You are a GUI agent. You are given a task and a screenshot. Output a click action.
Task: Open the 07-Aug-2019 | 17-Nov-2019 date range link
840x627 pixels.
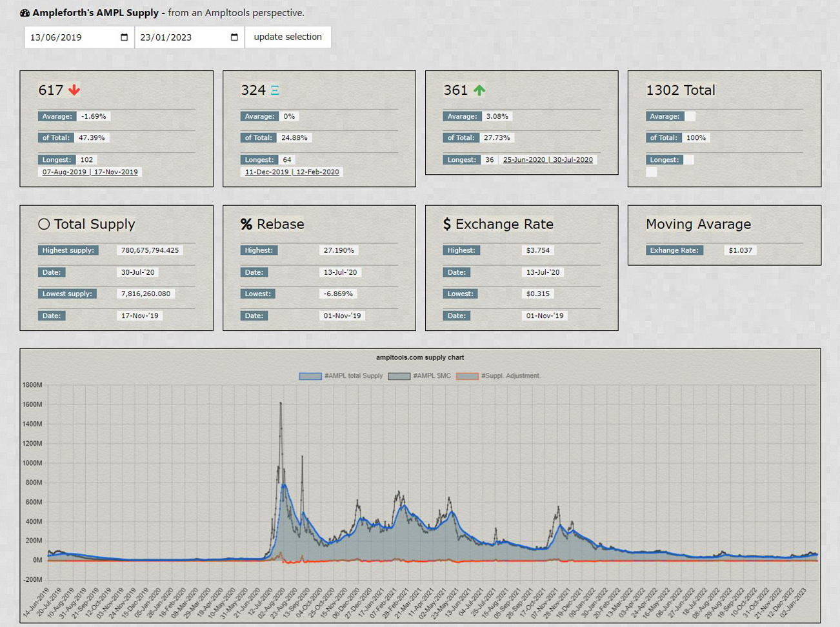[90, 172]
